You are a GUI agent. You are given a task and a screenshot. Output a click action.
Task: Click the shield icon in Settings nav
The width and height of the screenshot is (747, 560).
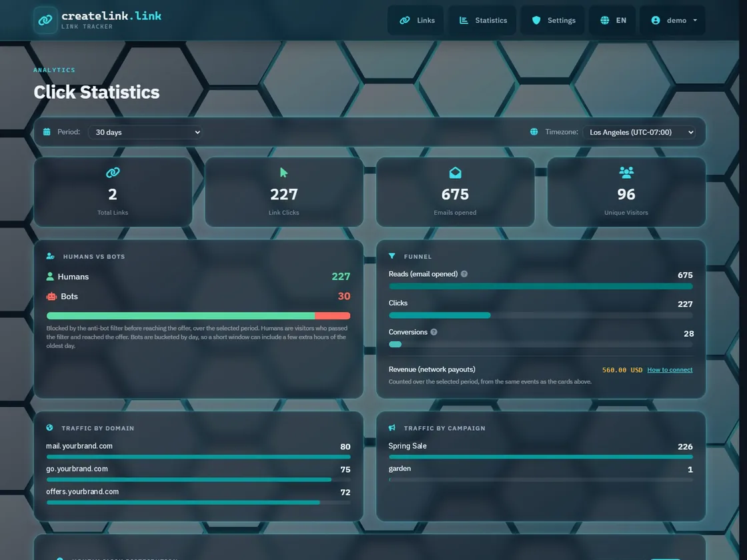coord(536,20)
